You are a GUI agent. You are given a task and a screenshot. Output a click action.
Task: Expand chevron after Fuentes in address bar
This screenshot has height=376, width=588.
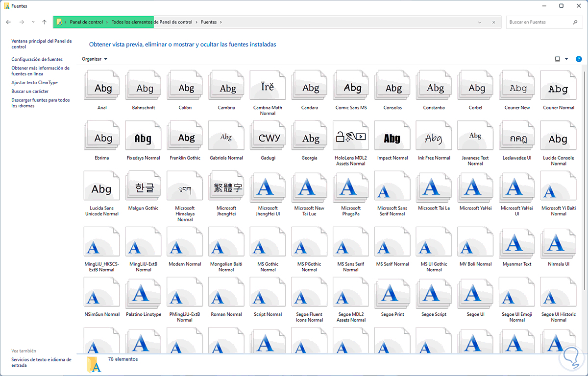click(x=221, y=22)
